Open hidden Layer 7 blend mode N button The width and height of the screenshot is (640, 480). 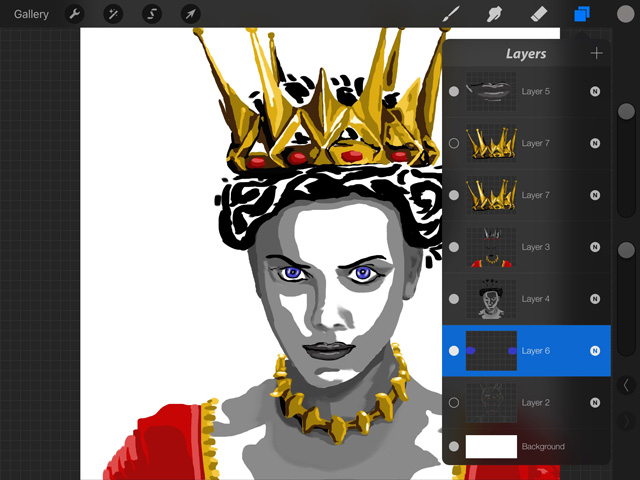[595, 143]
